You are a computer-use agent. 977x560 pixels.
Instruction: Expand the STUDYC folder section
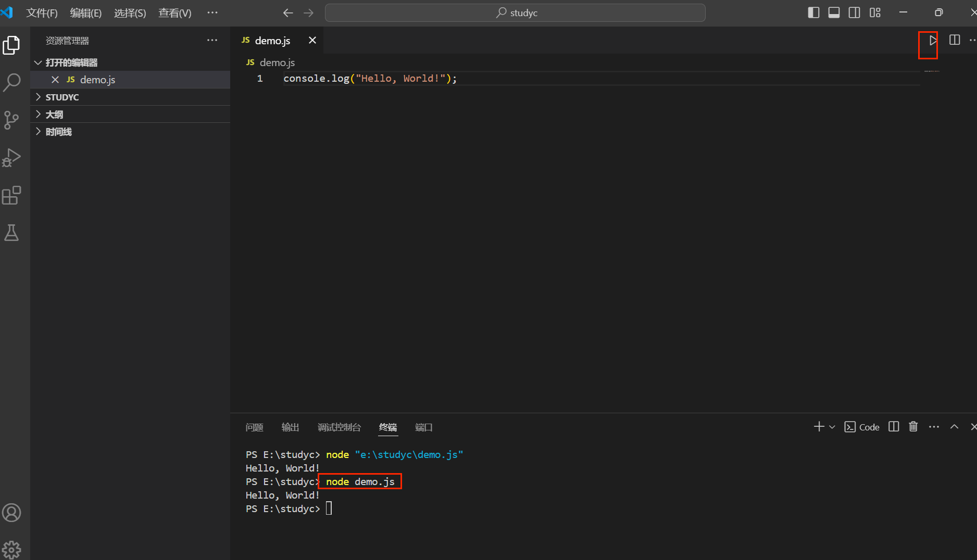click(62, 97)
